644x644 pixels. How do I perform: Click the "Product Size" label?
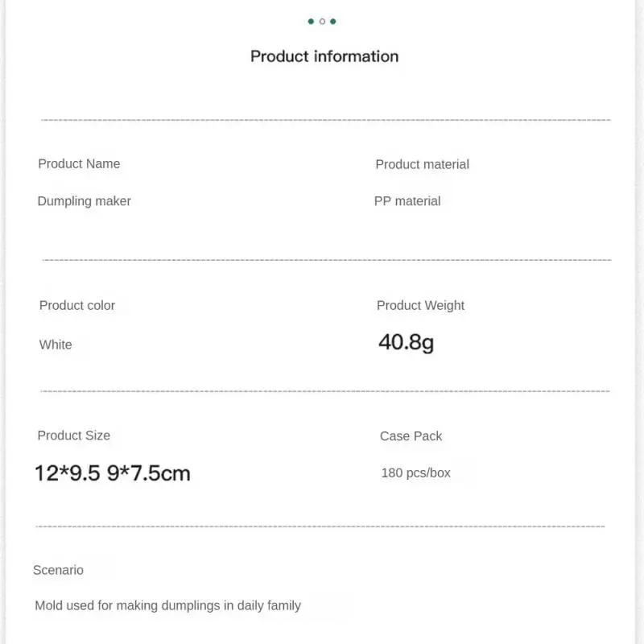pyautogui.click(x=74, y=436)
